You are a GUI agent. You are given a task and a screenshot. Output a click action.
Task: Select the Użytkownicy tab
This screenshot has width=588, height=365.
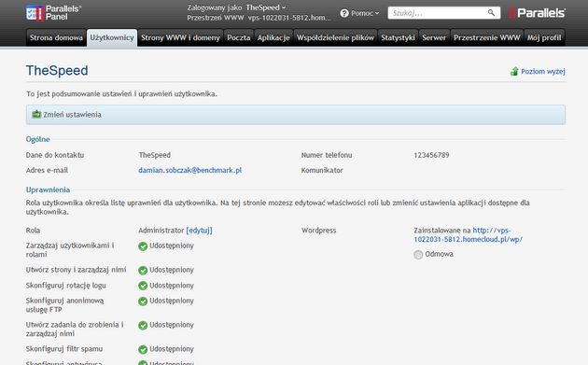[112, 37]
